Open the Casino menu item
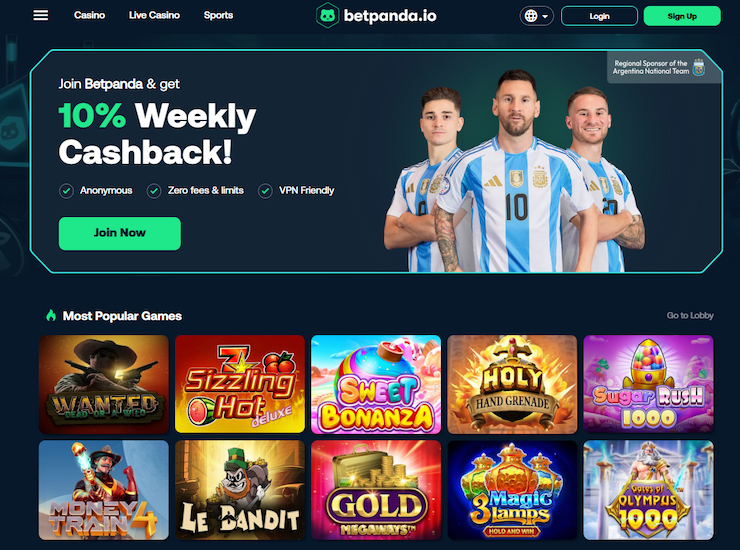 pyautogui.click(x=89, y=15)
